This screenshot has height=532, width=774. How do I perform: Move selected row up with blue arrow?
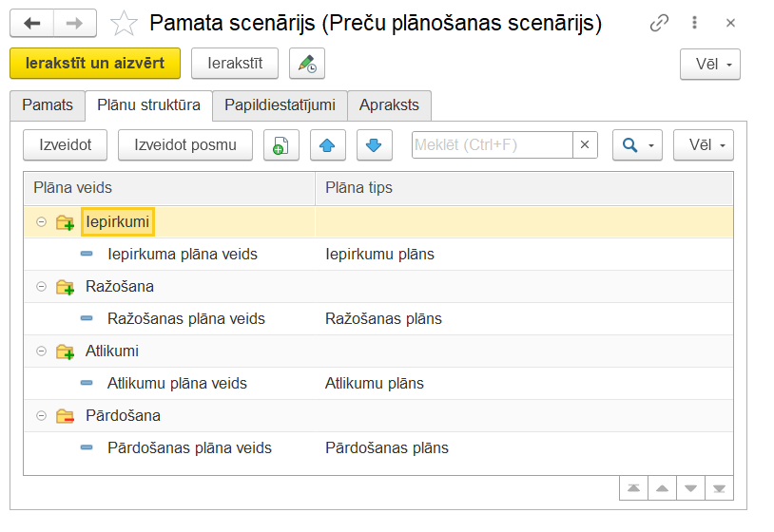tap(327, 145)
